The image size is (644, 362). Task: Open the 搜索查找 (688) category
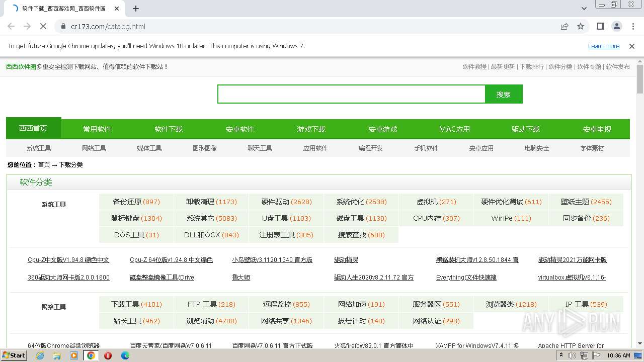pyautogui.click(x=361, y=235)
